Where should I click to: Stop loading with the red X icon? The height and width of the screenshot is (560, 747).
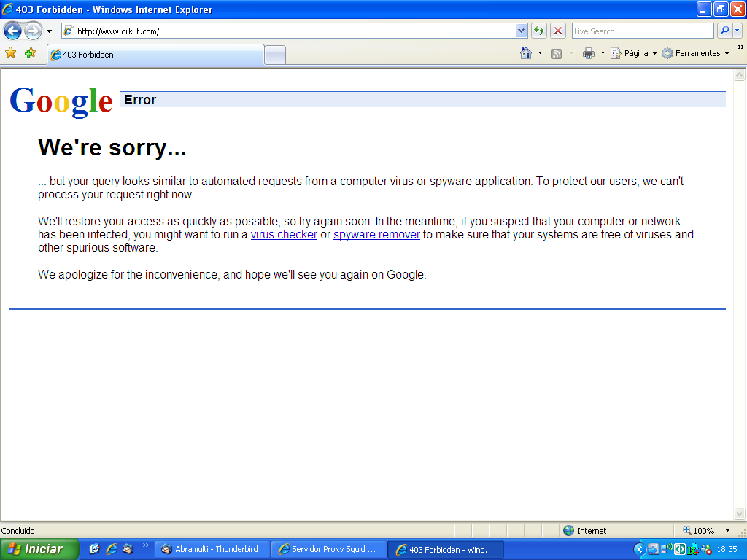(558, 31)
